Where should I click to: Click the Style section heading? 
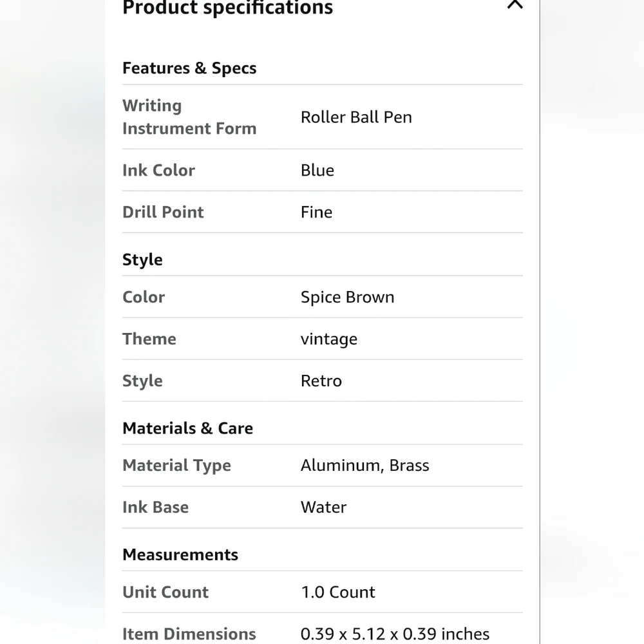tap(142, 260)
